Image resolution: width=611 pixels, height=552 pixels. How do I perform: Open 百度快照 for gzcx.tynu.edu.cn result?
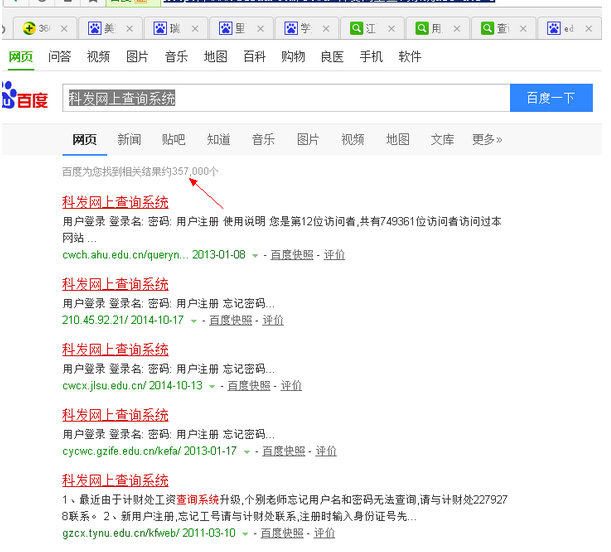282,533
